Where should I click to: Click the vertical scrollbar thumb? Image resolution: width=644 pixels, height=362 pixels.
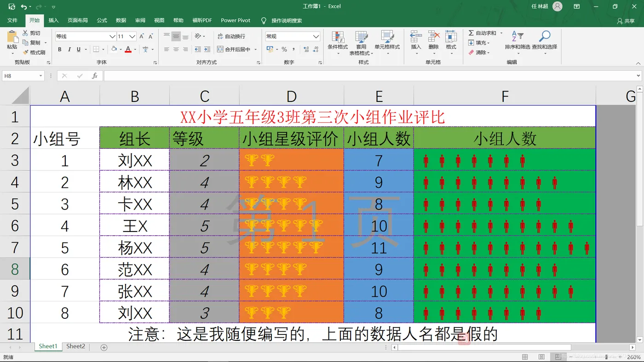[x=640, y=160]
